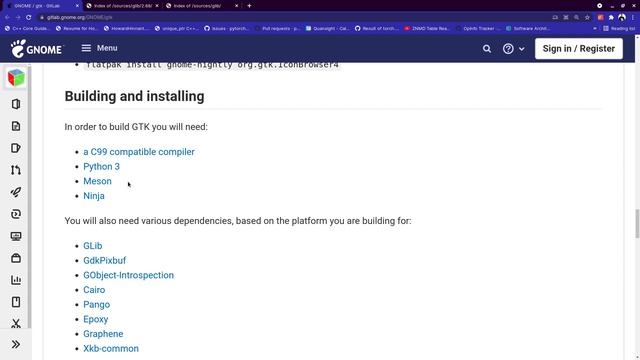This screenshot has height=360, width=640.
Task: Open the GdkPixbuf link
Action: [x=104, y=260]
